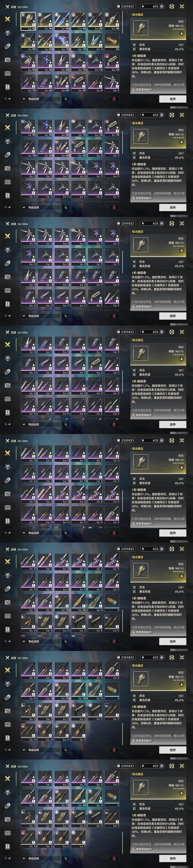
Task: Switch to the topmost crossed-swords weapons tab
Action: [7, 19]
